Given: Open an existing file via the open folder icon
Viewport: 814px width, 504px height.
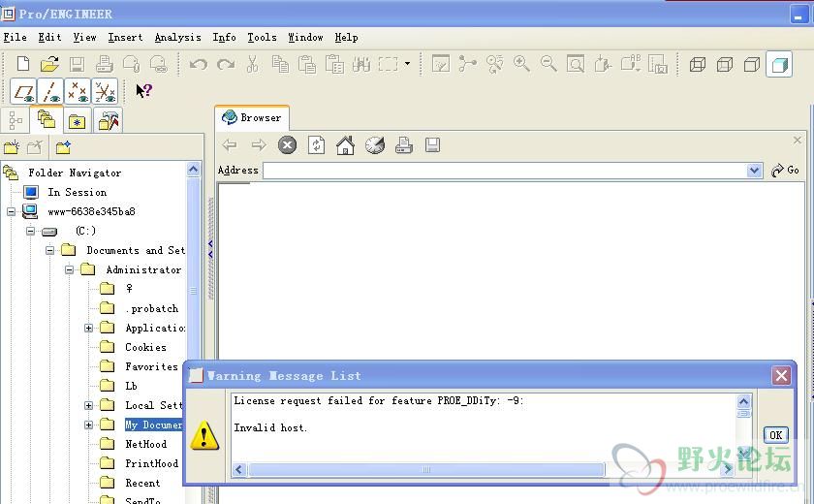Looking at the screenshot, I should pyautogui.click(x=49, y=64).
